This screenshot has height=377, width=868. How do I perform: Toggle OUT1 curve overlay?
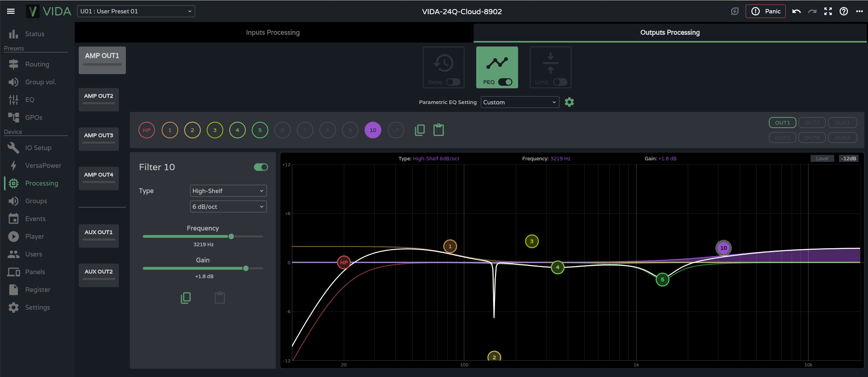pos(782,123)
